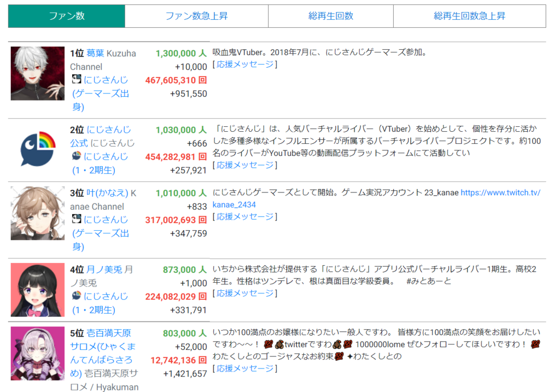Click the fan count 873,000 人
This screenshot has width=560, height=392.
(185, 270)
